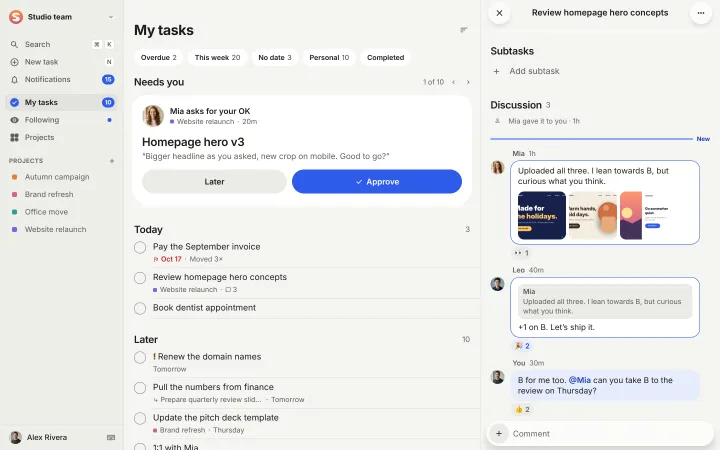This screenshot has height=450, width=720.
Task: Open parent task Prepare quarterly review slid...
Action: 207,399
